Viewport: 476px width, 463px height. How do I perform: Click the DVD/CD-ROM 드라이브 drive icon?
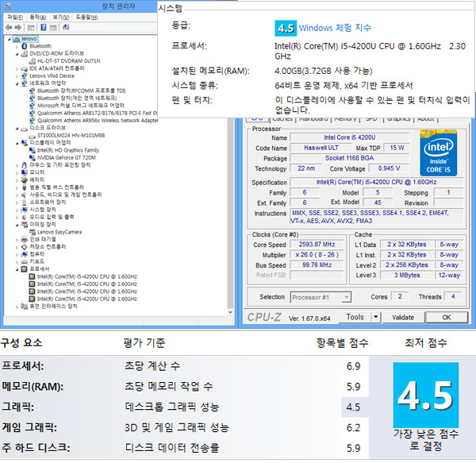25,53
